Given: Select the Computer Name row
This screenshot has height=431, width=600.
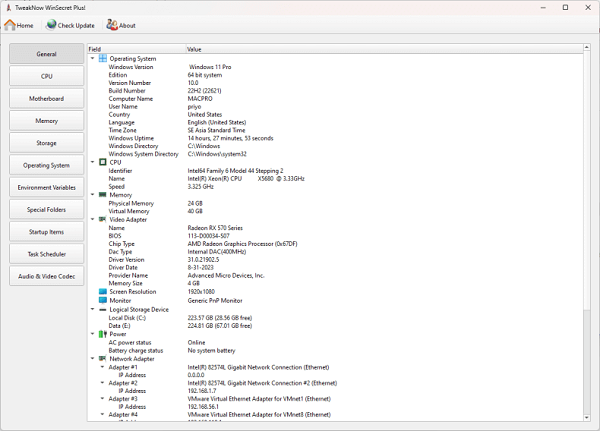Looking at the screenshot, I should 335,98.
